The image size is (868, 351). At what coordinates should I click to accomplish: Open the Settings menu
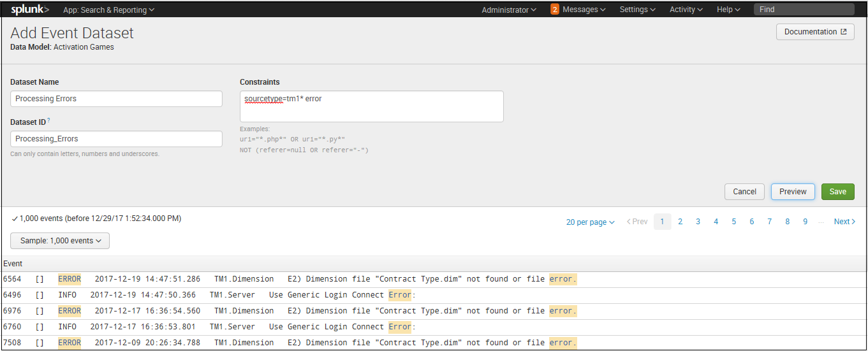tap(638, 10)
